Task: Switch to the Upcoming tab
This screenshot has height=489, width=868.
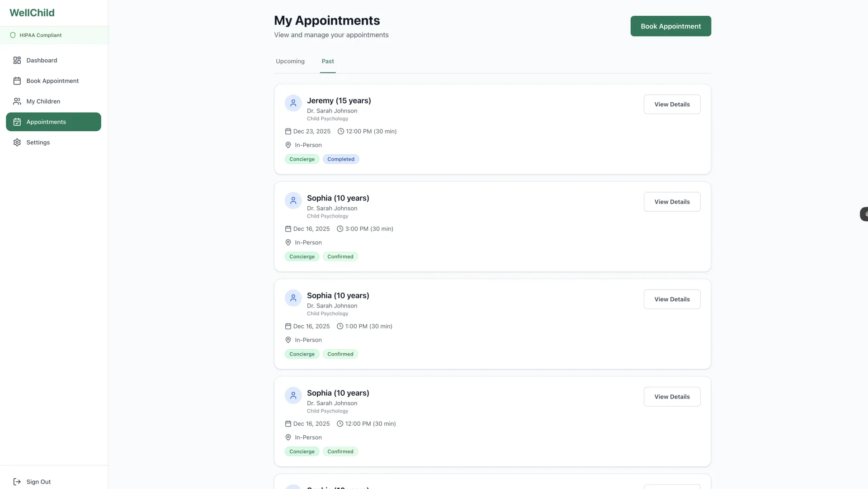Action: [290, 62]
